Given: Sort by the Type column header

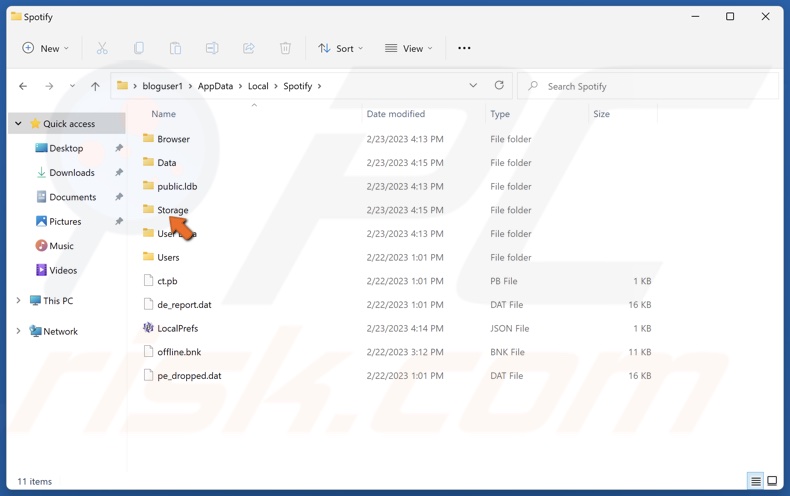Looking at the screenshot, I should pos(500,114).
